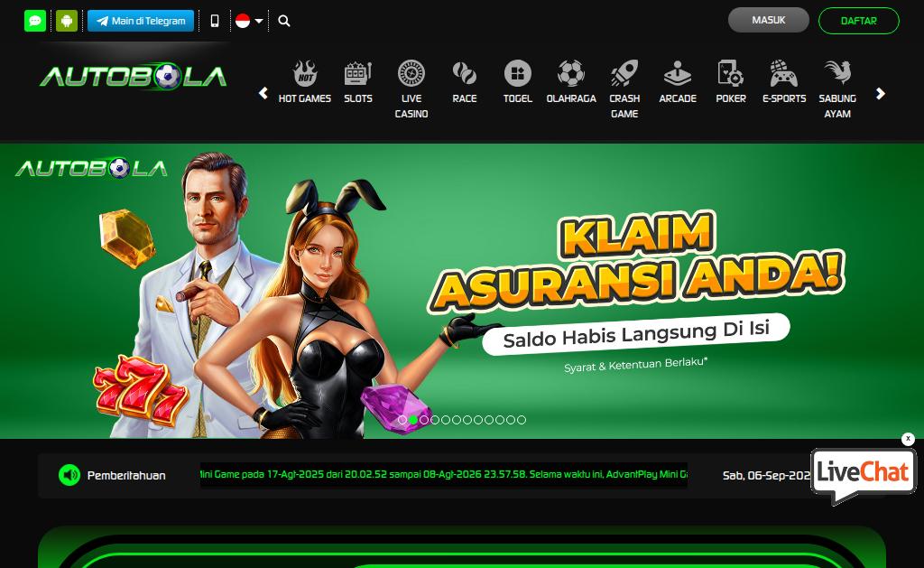Select the Sabung Ayam rooster category
Viewport: 924px width, 568px height.
click(x=837, y=89)
